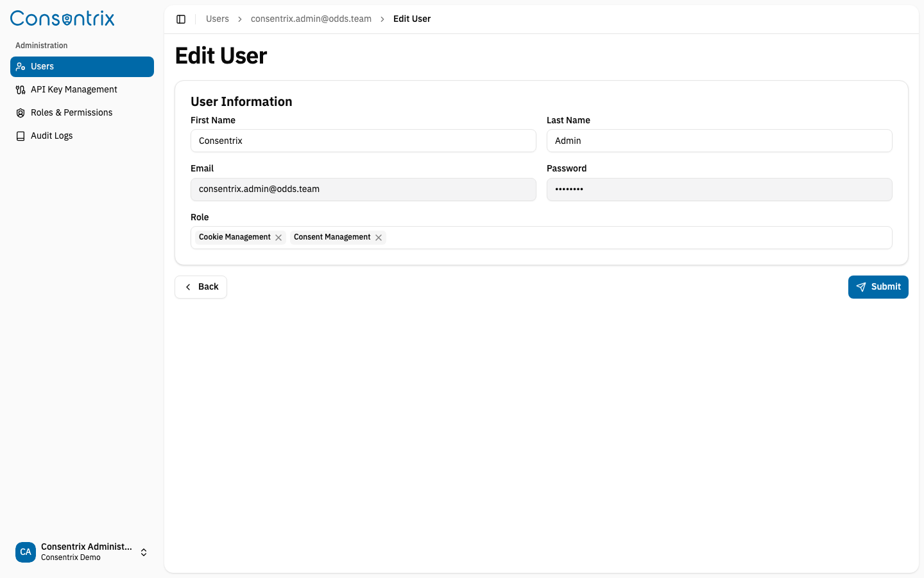Click the Administration section label
Screen dimensions: 924x578
(42, 46)
